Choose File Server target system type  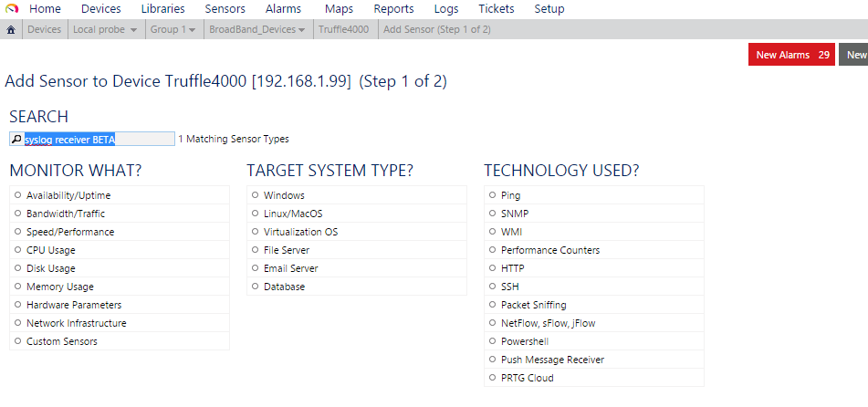click(357, 250)
